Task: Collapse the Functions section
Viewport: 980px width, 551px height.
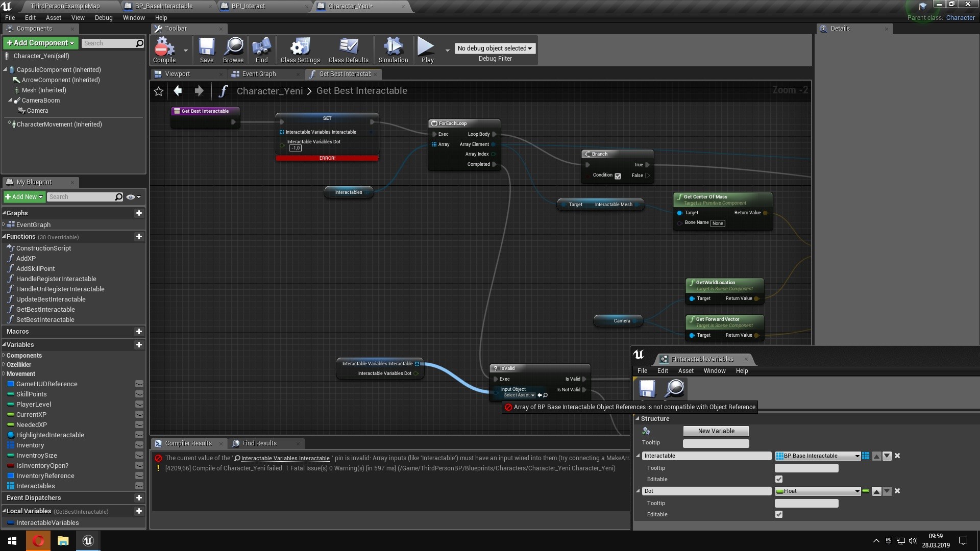Action: [x=4, y=237]
